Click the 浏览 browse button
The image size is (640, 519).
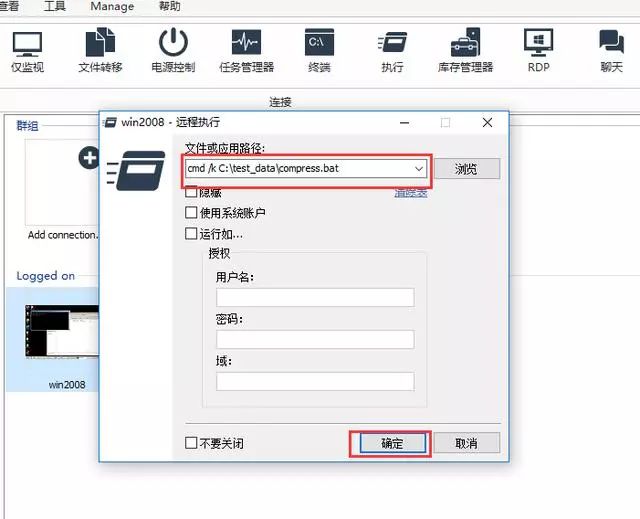click(x=466, y=169)
